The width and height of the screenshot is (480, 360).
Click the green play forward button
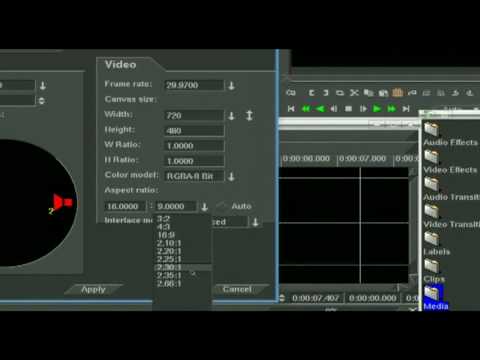(x=377, y=109)
